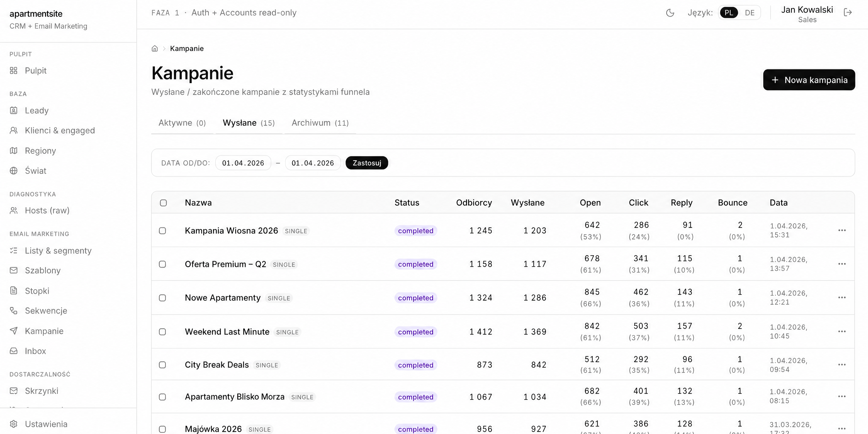Open actions menu for Weekend Last Minute
Screen dimensions: 868x434
(x=842, y=332)
